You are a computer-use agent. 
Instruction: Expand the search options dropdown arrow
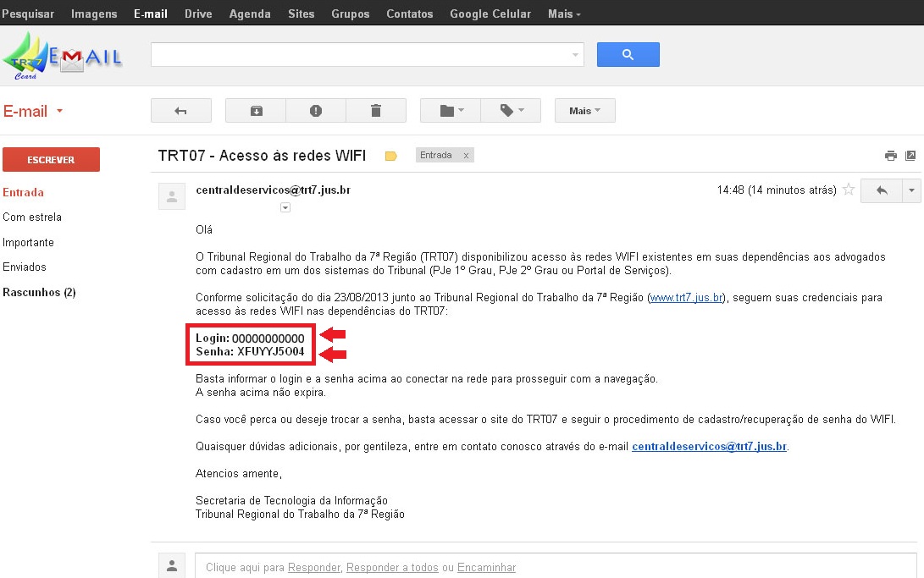575,55
